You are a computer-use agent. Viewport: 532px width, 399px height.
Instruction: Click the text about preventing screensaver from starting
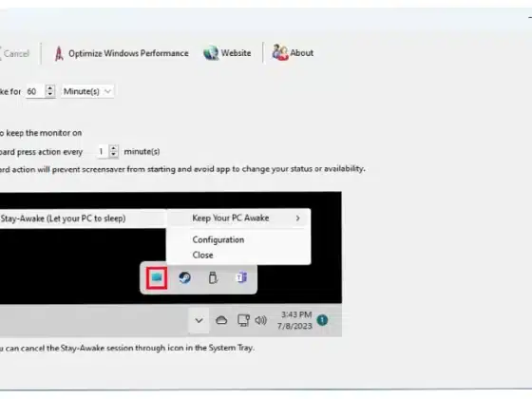click(x=182, y=169)
